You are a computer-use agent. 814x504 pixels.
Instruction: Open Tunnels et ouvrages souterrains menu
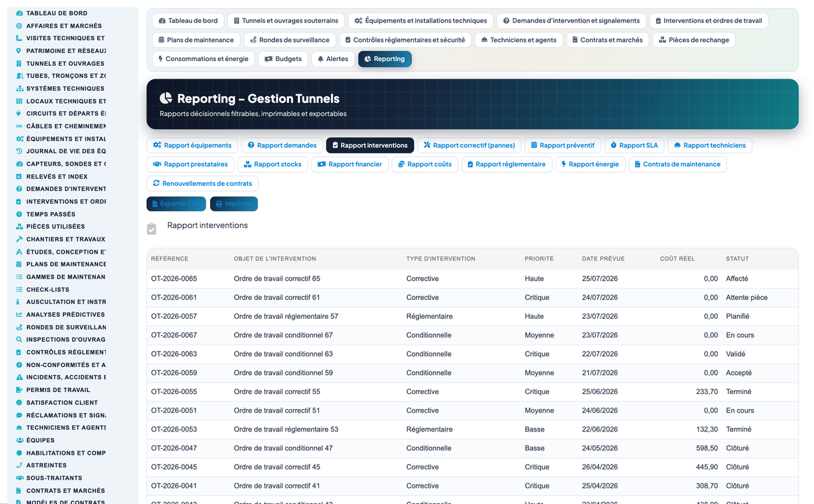point(286,21)
